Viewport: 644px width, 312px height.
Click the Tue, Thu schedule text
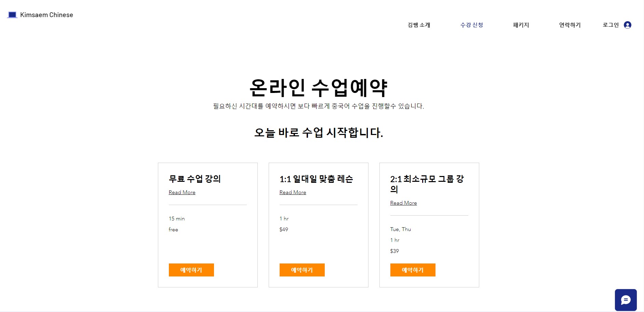pos(401,229)
